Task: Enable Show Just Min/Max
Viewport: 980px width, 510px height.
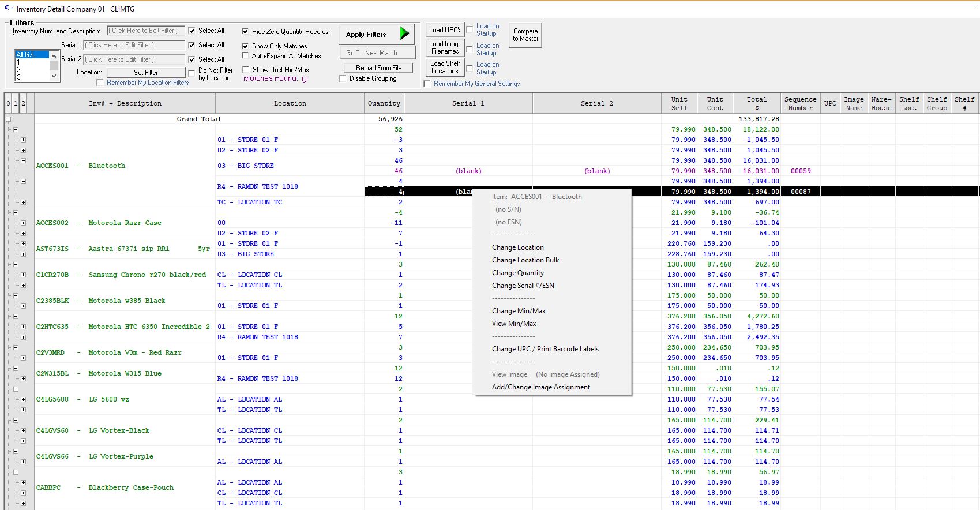Action: [245, 70]
